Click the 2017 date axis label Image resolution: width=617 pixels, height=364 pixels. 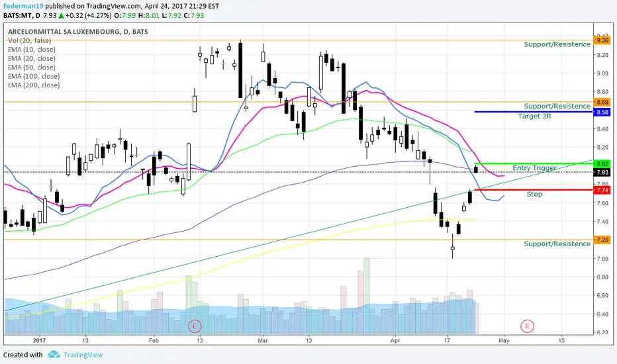39,340
